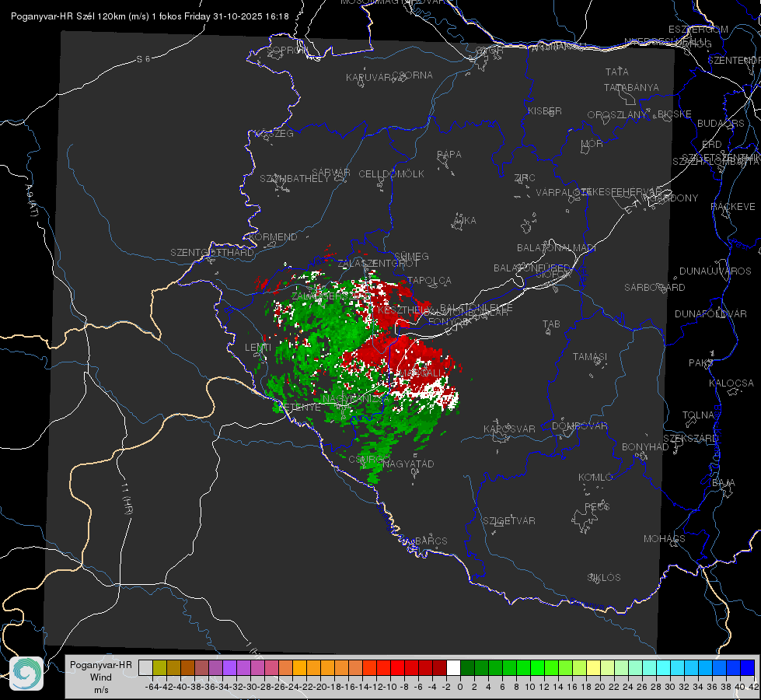Click the radar title text with date 31-10-2025
The height and width of the screenshot is (700, 761).
pyautogui.click(x=150, y=16)
